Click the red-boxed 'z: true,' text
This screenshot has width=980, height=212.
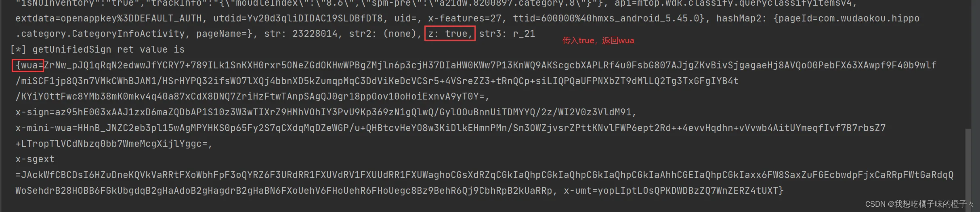[449, 34]
